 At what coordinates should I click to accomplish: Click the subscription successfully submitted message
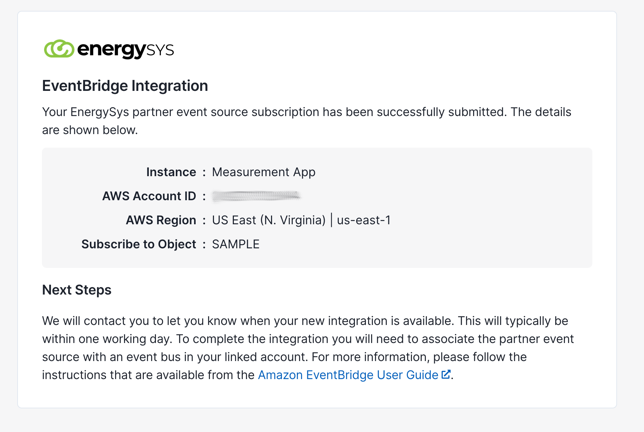pos(306,112)
